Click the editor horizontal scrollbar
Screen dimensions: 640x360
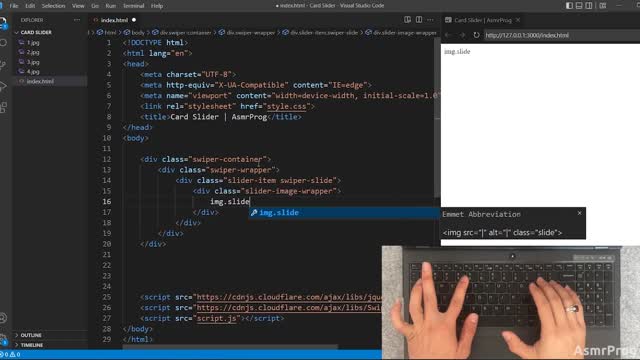(x=230, y=347)
